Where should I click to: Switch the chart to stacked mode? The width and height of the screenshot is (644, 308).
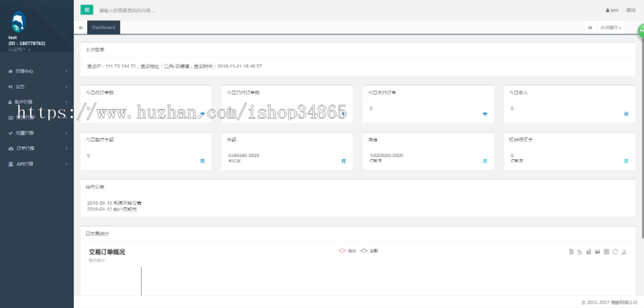tap(597, 251)
